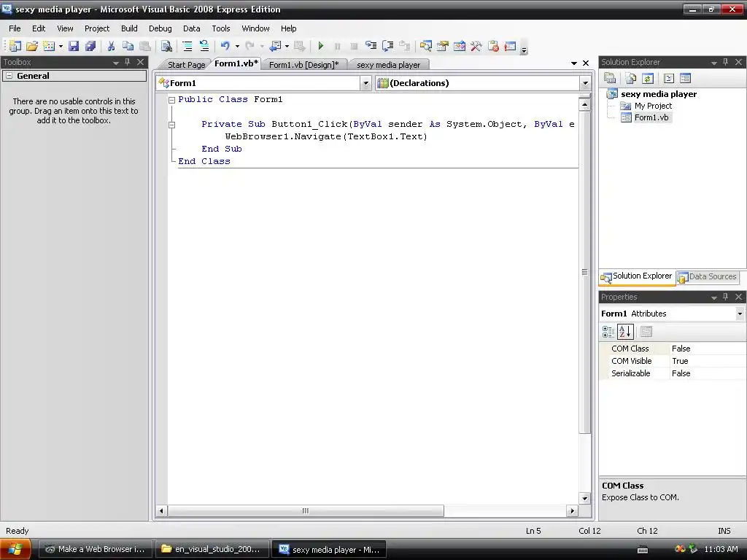Viewport: 747px width, 560px height.
Task: Open the Make a Web Browser taskbar button
Action: [x=96, y=549]
